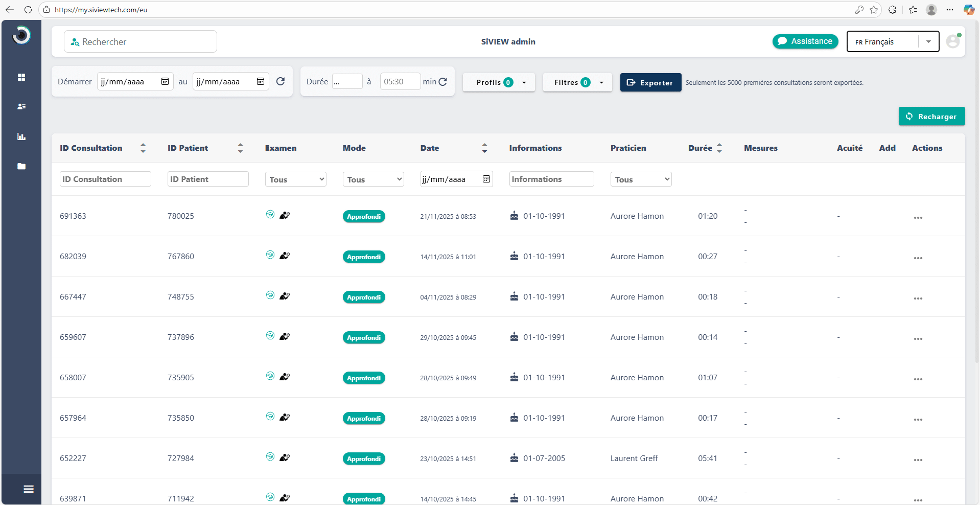Click the Rechercher search field

[x=141, y=42]
